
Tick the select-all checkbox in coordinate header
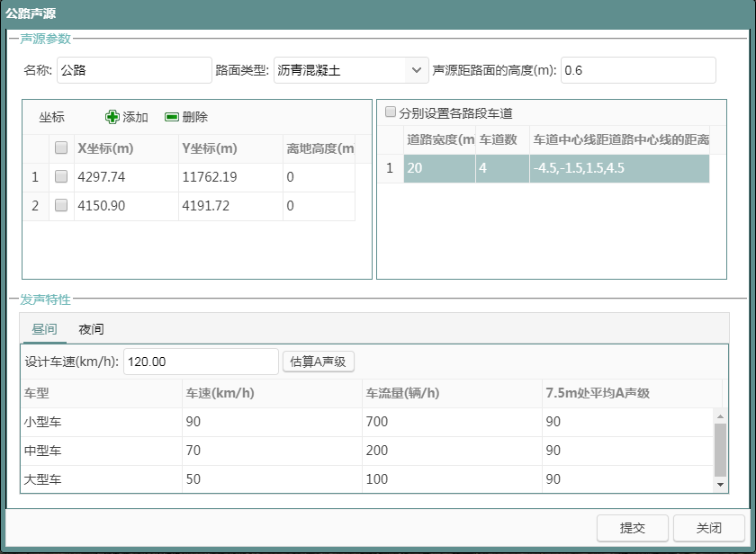tap(61, 148)
